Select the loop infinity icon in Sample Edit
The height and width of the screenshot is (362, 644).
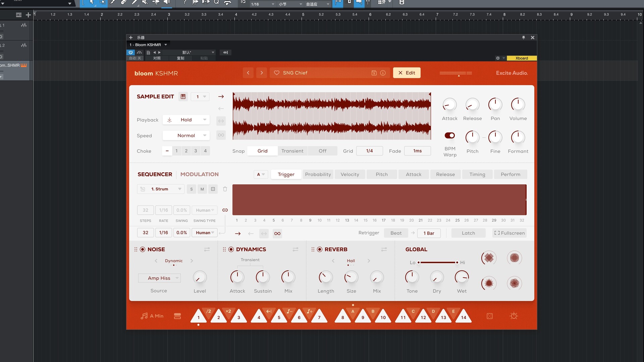pyautogui.click(x=221, y=135)
